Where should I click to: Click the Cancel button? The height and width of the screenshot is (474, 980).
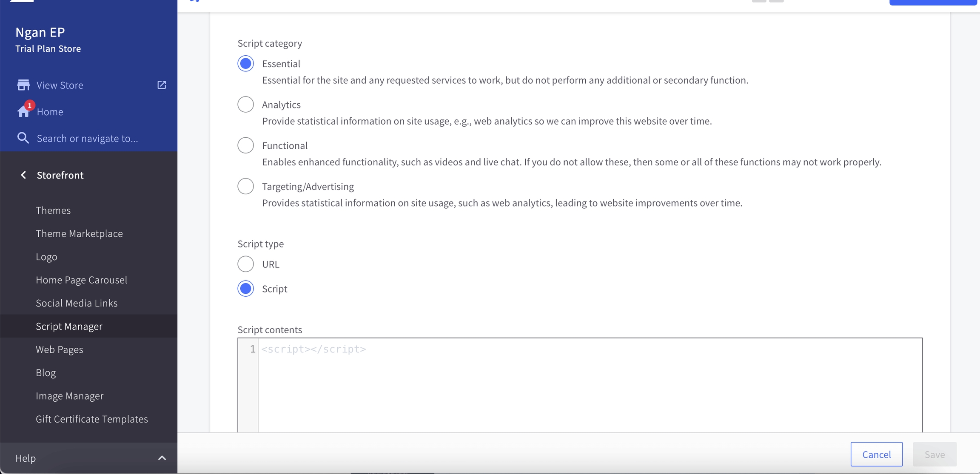876,454
